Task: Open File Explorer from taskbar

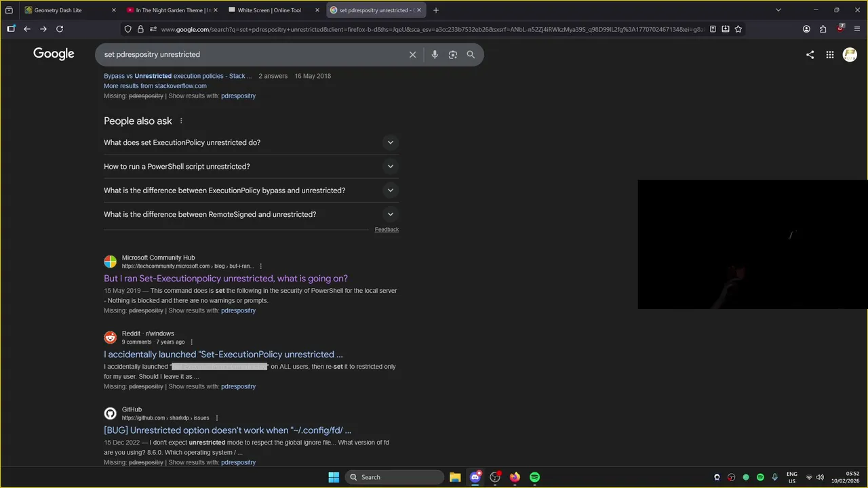Action: click(x=455, y=477)
